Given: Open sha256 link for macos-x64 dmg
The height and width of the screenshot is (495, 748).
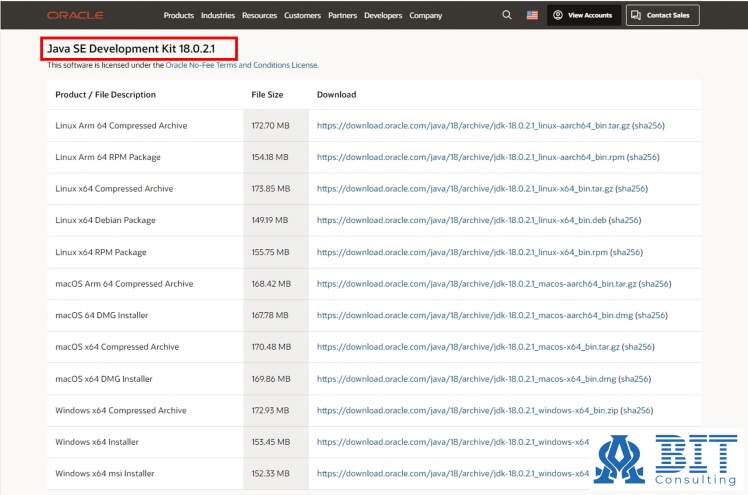Looking at the screenshot, I should click(635, 379).
